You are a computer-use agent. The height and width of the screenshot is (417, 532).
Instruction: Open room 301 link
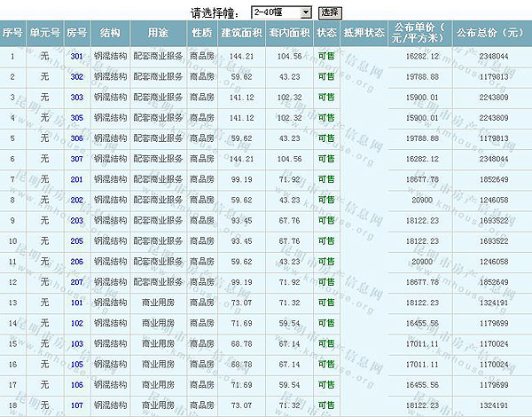point(76,56)
